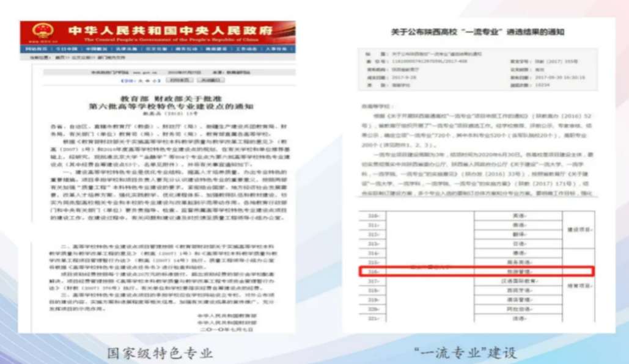Open 人事任免 in the navigation bar
629x364 pixels.
click(x=276, y=49)
